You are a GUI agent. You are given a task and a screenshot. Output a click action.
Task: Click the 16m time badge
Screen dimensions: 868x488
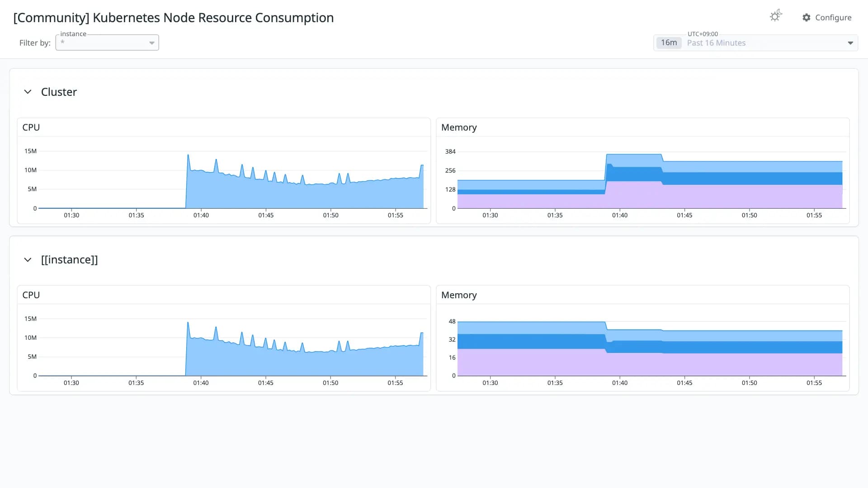click(669, 42)
